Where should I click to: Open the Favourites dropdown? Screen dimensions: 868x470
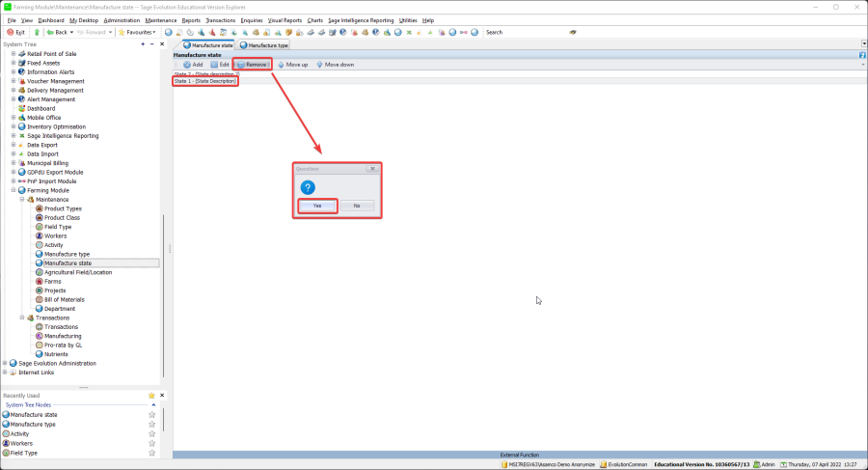[x=140, y=32]
